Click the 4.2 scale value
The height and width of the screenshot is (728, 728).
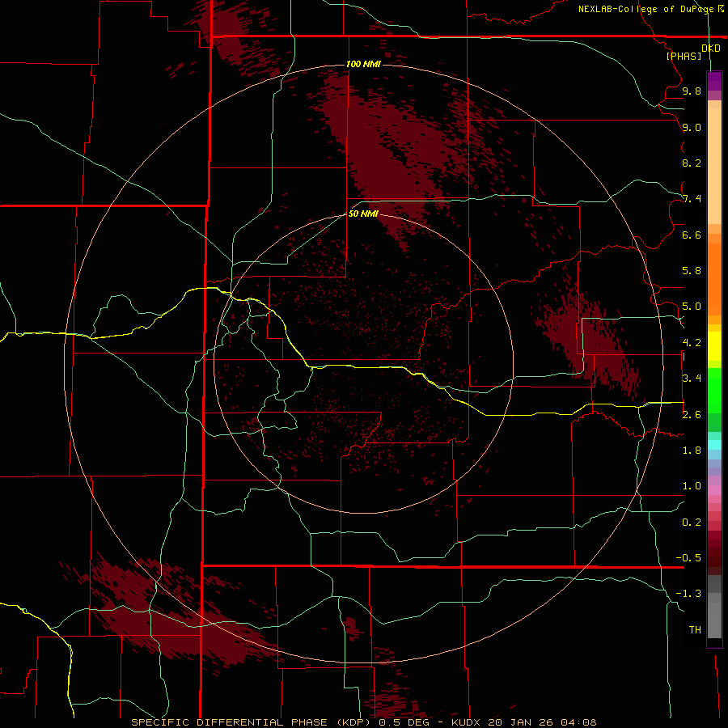[692, 343]
